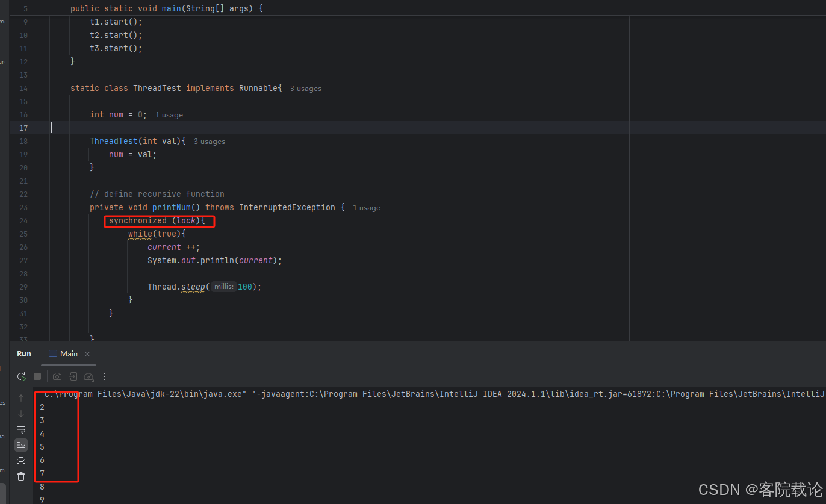826x504 pixels.
Task: Click gutter line number 24
Action: (23, 221)
